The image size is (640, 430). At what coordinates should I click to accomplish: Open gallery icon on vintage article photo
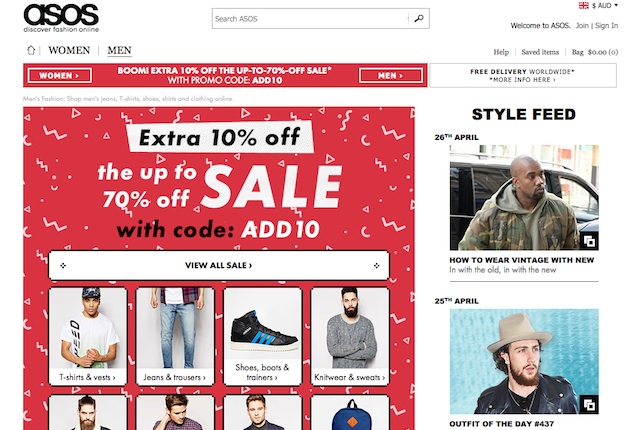coord(589,241)
